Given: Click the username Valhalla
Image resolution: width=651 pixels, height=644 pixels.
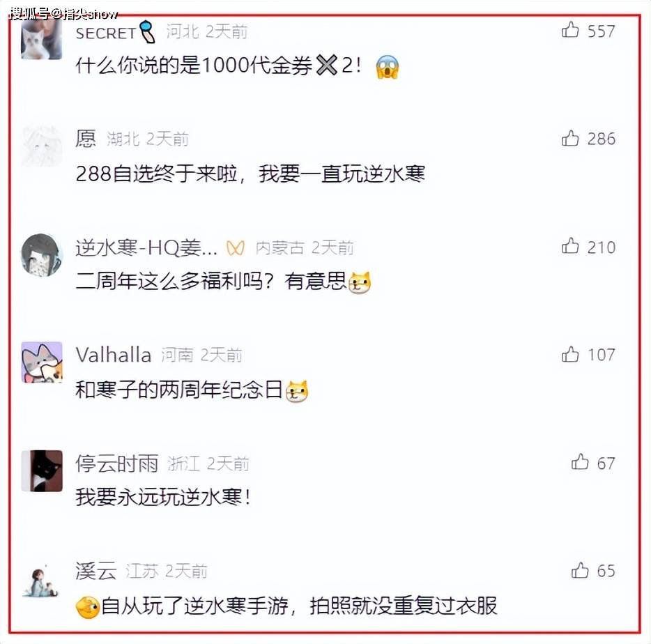Looking at the screenshot, I should coord(114,355).
